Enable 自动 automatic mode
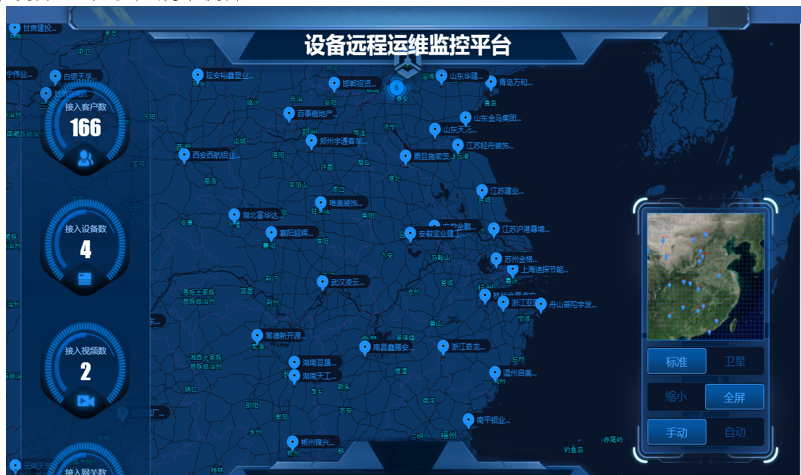 coord(734,433)
